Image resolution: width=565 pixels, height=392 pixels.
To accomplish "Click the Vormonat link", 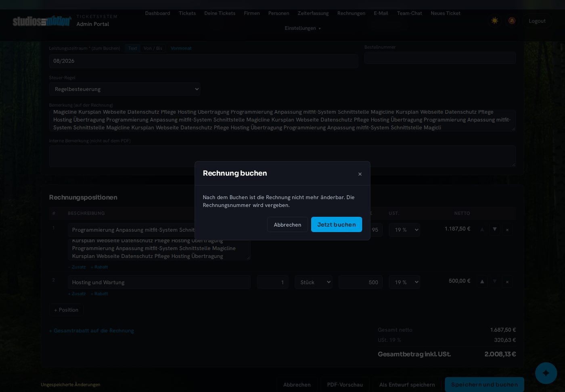I will pyautogui.click(x=181, y=48).
